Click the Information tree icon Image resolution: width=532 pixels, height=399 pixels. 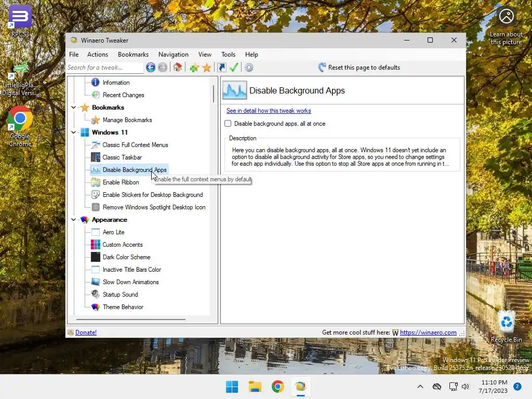[x=96, y=83]
